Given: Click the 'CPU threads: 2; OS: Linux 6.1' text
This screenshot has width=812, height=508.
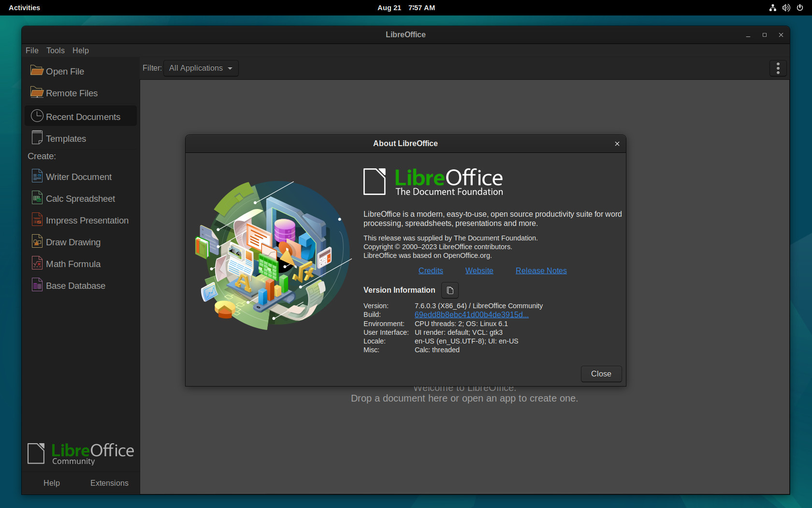Looking at the screenshot, I should pos(461,324).
